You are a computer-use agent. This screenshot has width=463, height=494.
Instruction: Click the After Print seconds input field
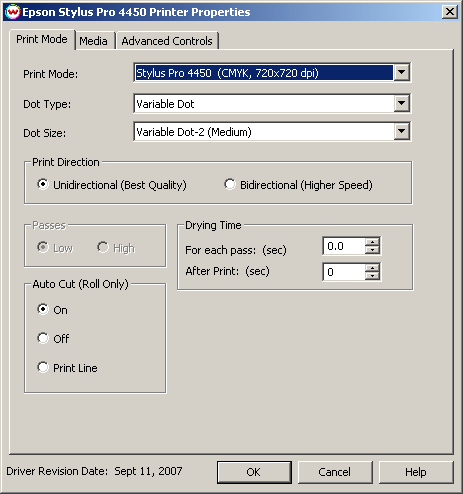pyautogui.click(x=344, y=272)
